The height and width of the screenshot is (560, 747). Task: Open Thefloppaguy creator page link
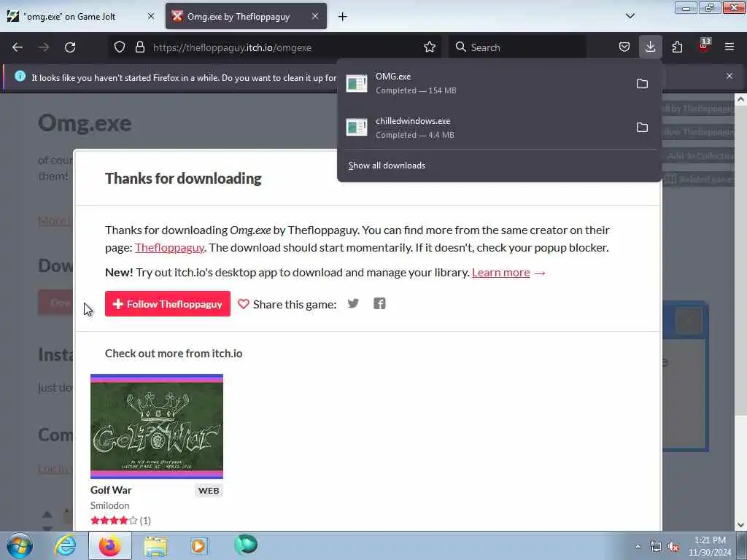pos(169,248)
